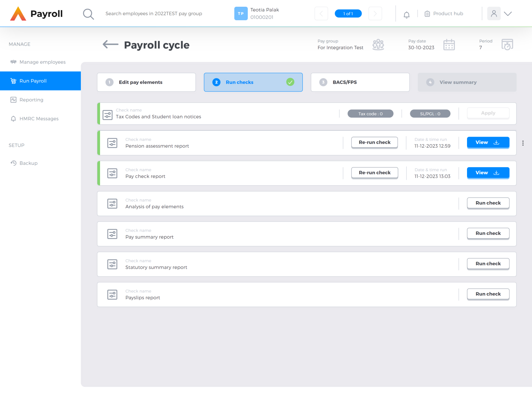
Task: Open HMRC Messages section
Action: click(x=40, y=118)
